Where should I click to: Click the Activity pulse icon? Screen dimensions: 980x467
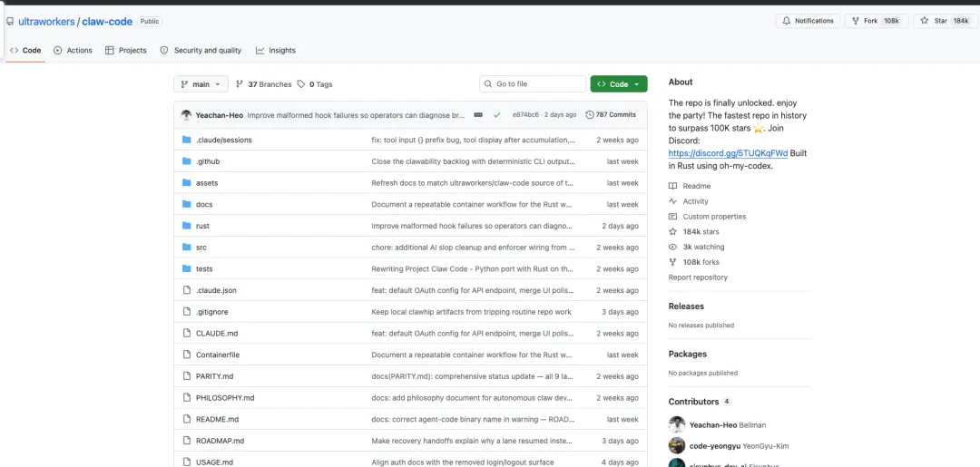pos(672,201)
